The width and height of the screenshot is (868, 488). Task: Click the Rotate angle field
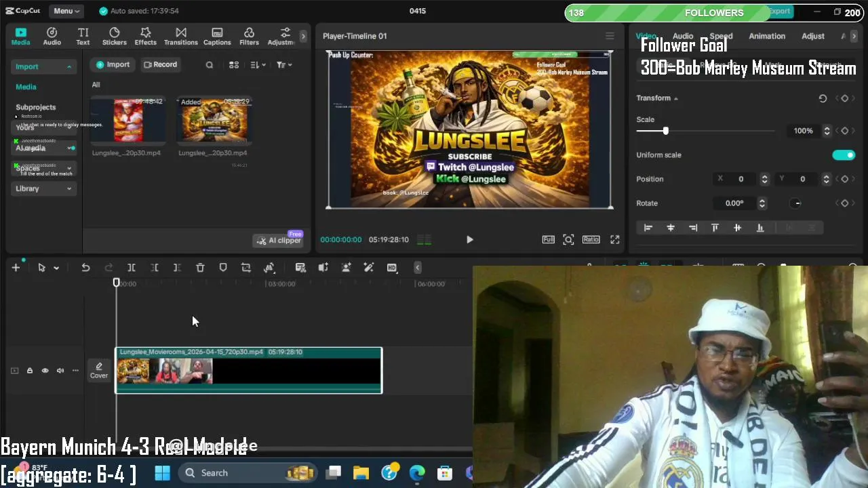tap(736, 203)
